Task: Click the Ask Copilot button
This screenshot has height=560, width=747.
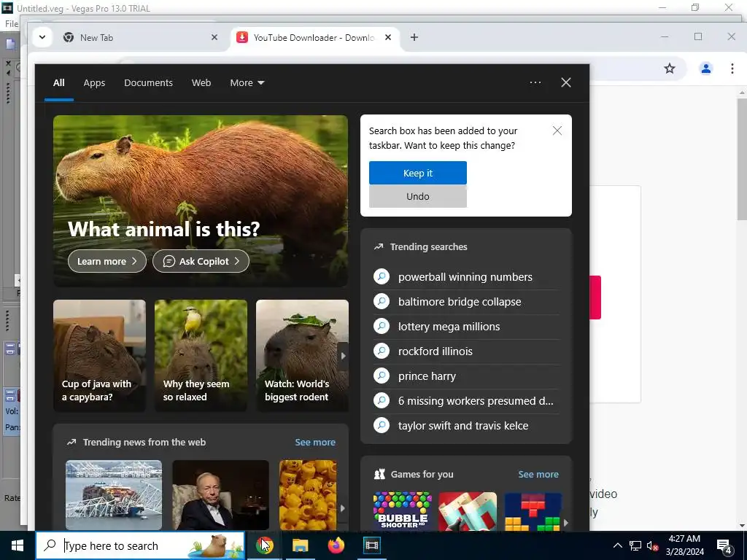Action: tap(201, 261)
